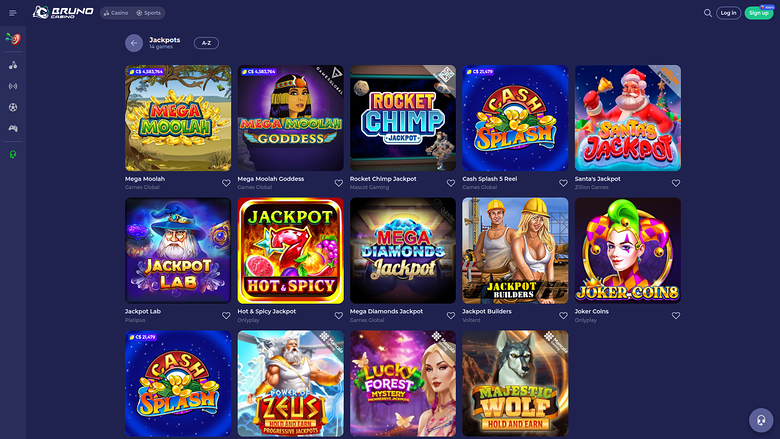The width and height of the screenshot is (780, 439).
Task: Click the Log in button
Action: pyautogui.click(x=728, y=13)
